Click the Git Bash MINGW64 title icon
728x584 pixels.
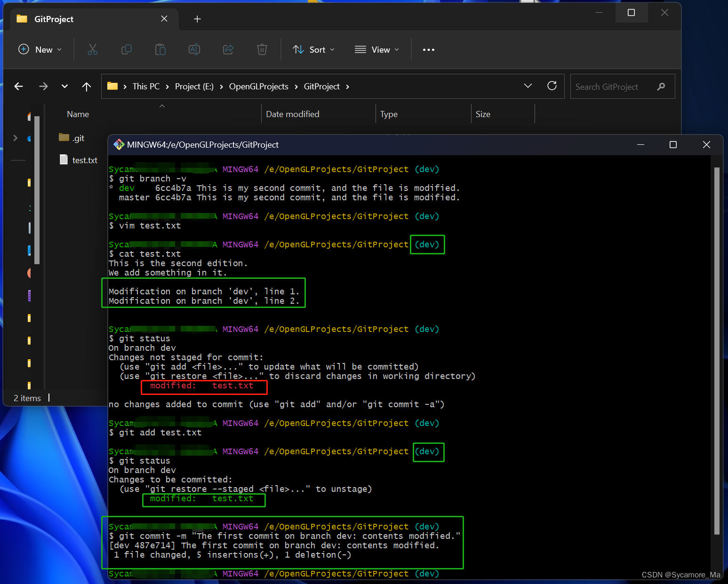pos(119,144)
